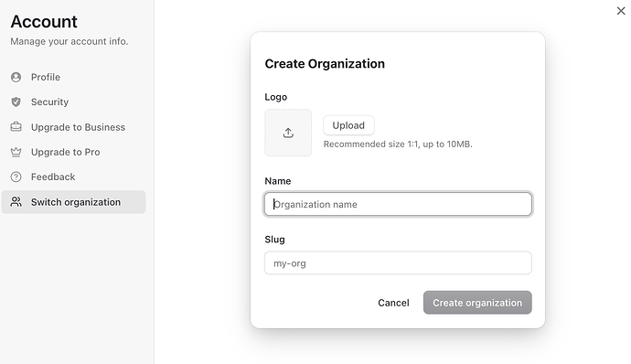Click the Logo label
631x364 pixels.
tap(275, 97)
